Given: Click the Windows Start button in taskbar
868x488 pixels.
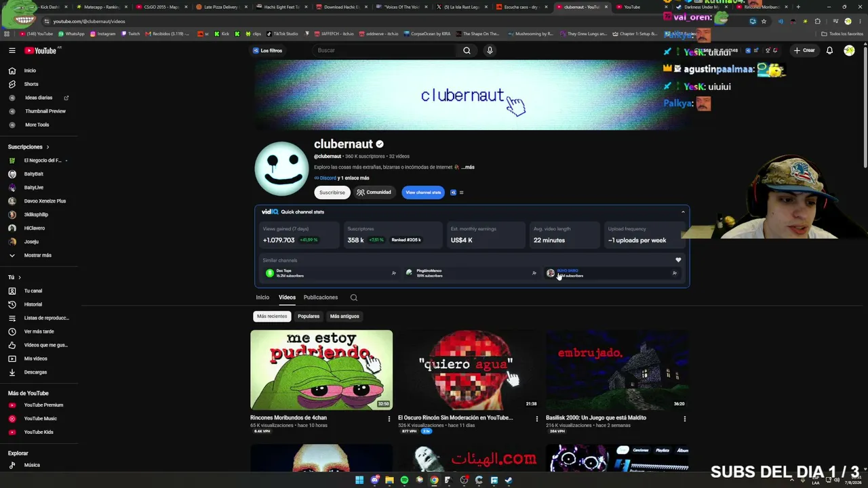Looking at the screenshot, I should coord(359,481).
